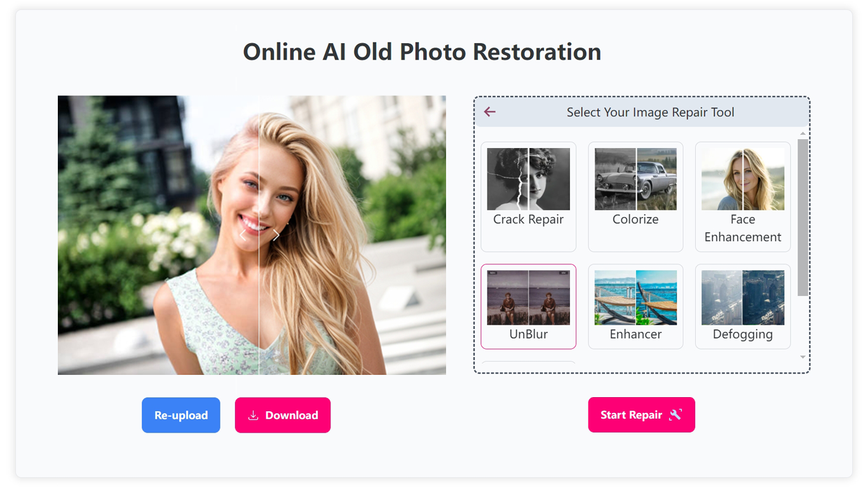Click scroll-down arrow in tool list
This screenshot has width=868, height=488.
coord(803,357)
